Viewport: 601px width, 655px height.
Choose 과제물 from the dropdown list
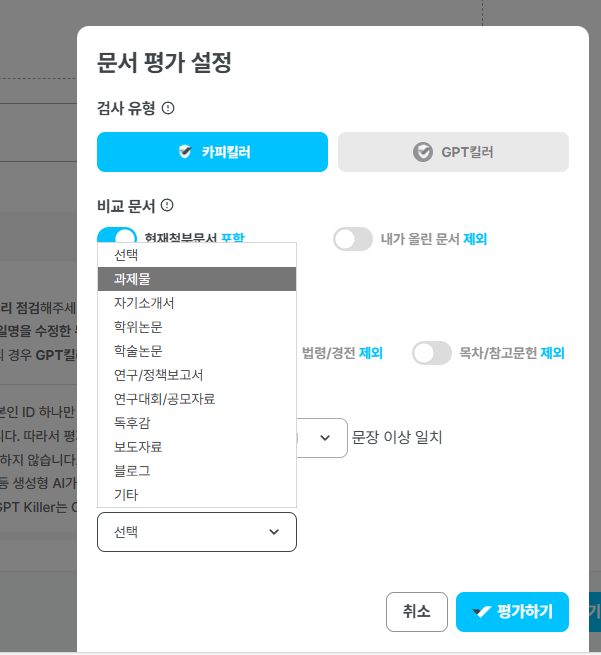point(197,279)
